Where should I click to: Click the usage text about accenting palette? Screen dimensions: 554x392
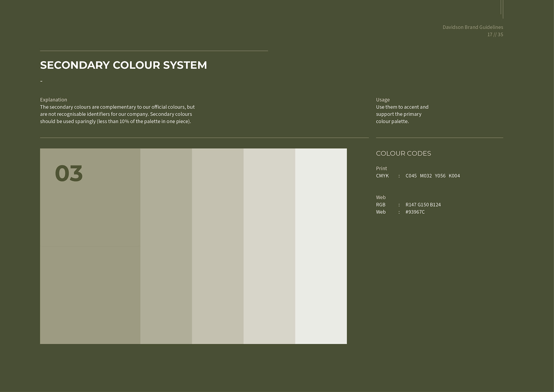point(402,114)
